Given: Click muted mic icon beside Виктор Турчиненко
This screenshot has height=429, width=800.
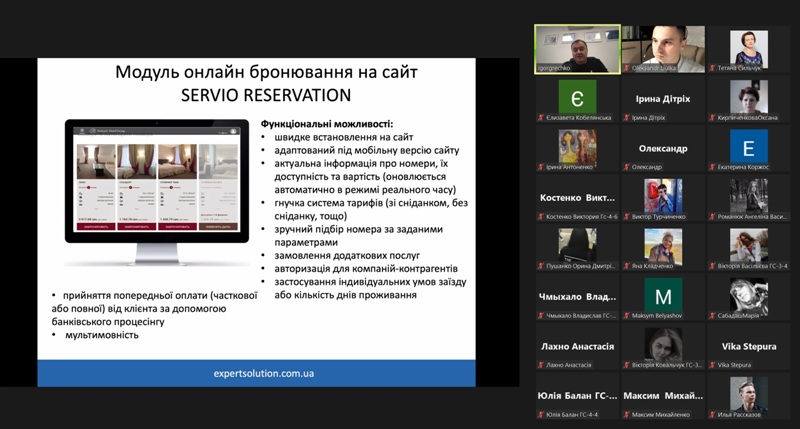Looking at the screenshot, I should [x=626, y=216].
